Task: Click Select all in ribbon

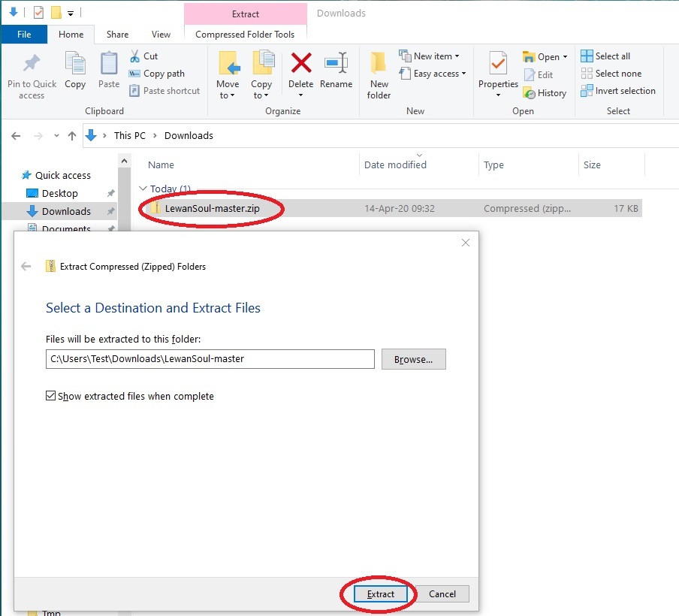Action: pos(605,56)
